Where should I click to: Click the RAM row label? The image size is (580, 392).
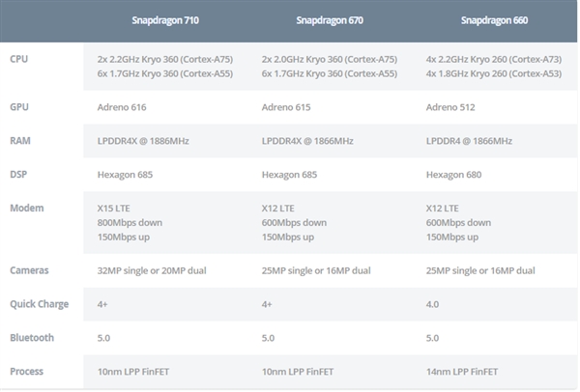click(19, 141)
